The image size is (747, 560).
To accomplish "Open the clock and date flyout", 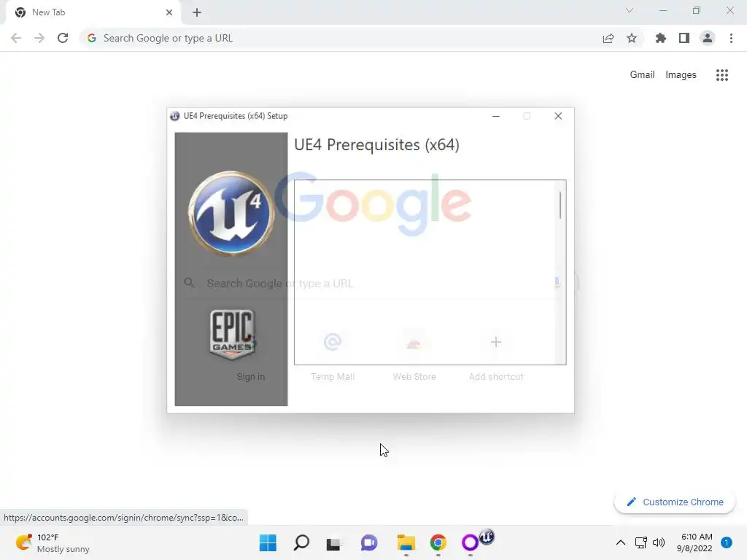I will pyautogui.click(x=694, y=542).
